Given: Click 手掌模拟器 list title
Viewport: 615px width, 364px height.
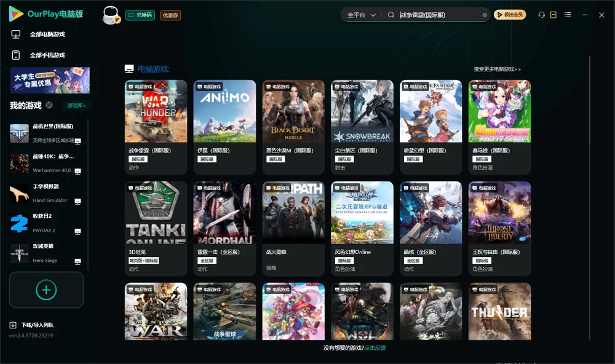Looking at the screenshot, I should tap(46, 186).
